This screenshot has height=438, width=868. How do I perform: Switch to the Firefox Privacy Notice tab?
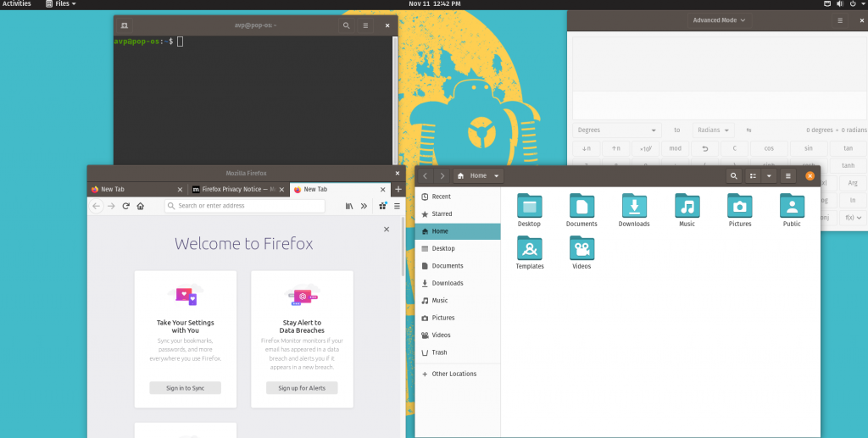pyautogui.click(x=238, y=189)
